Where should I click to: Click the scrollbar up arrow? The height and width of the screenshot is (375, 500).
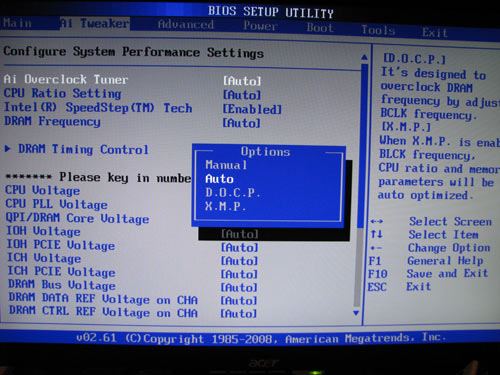[x=365, y=58]
